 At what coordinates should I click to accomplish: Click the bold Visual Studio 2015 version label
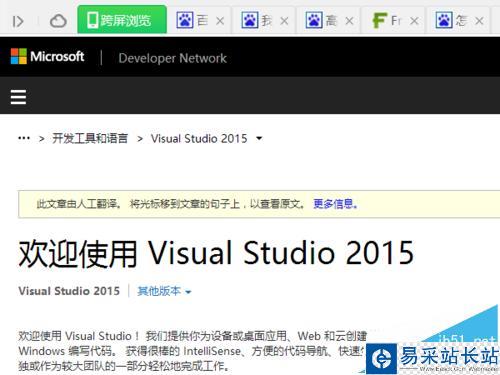coord(69,291)
